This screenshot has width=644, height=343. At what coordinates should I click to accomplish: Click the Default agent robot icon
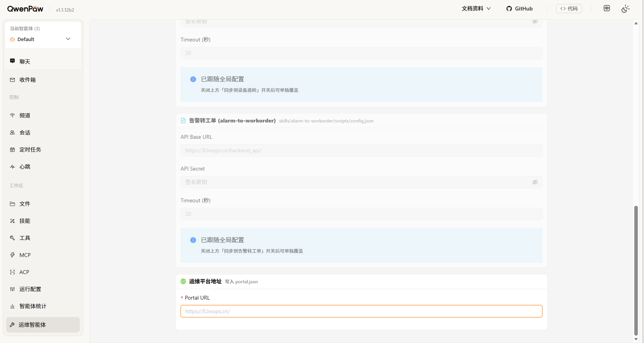(12, 39)
